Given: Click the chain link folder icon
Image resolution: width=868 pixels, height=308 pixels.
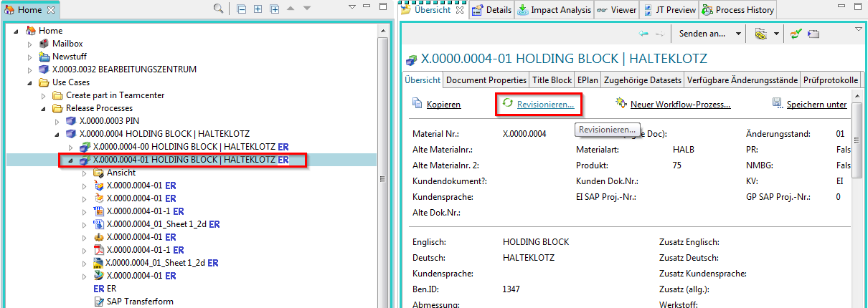Looking at the screenshot, I should pos(761,34).
